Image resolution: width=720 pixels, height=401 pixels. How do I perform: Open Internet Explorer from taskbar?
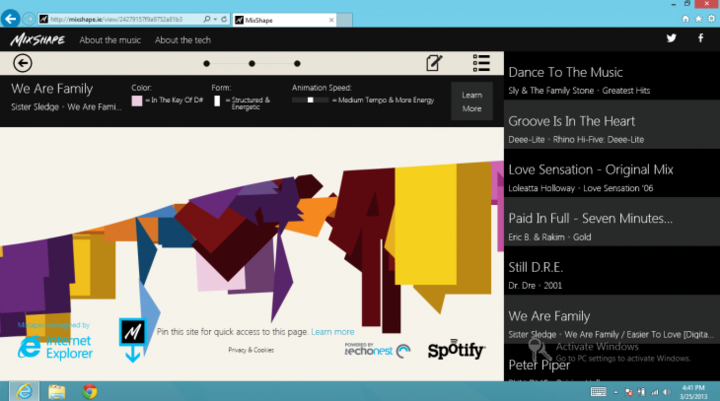24,391
